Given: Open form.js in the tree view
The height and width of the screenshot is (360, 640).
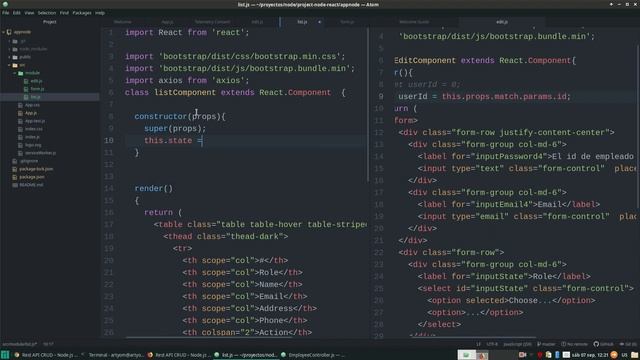Looking at the screenshot, I should pyautogui.click(x=37, y=89).
